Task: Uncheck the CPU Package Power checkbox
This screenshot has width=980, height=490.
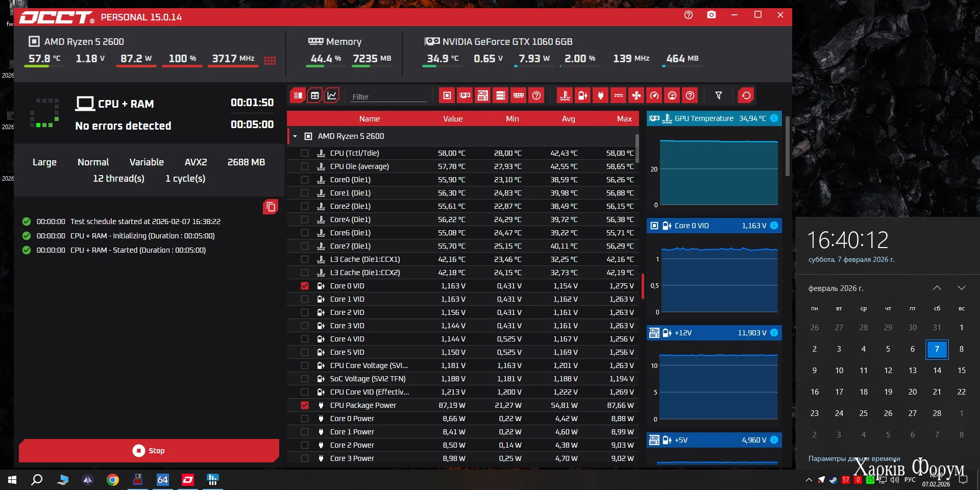Action: coord(305,405)
